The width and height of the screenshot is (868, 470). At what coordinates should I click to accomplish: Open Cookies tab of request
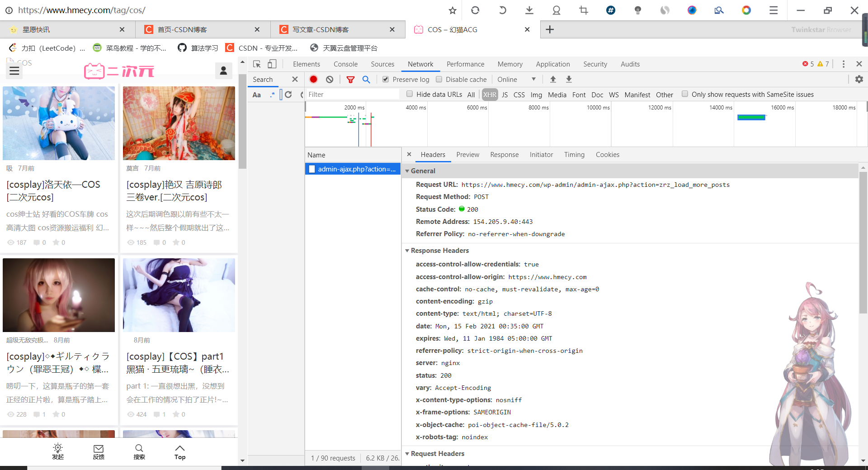coord(607,155)
